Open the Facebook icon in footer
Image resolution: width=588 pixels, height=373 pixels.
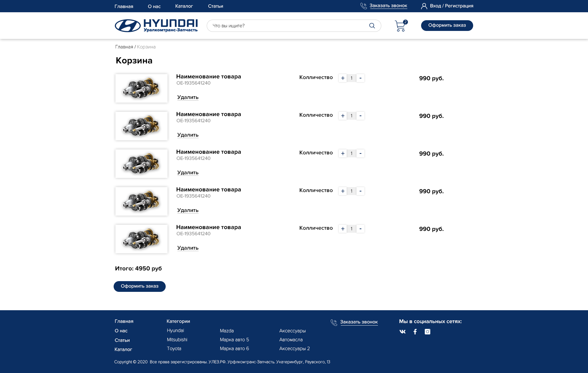point(415,332)
